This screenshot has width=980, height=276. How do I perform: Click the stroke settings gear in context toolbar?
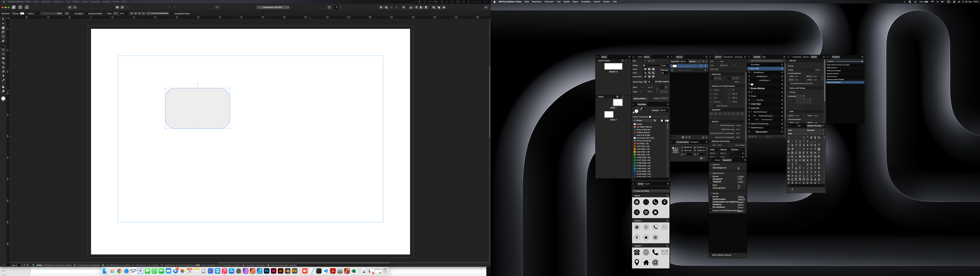67,13
